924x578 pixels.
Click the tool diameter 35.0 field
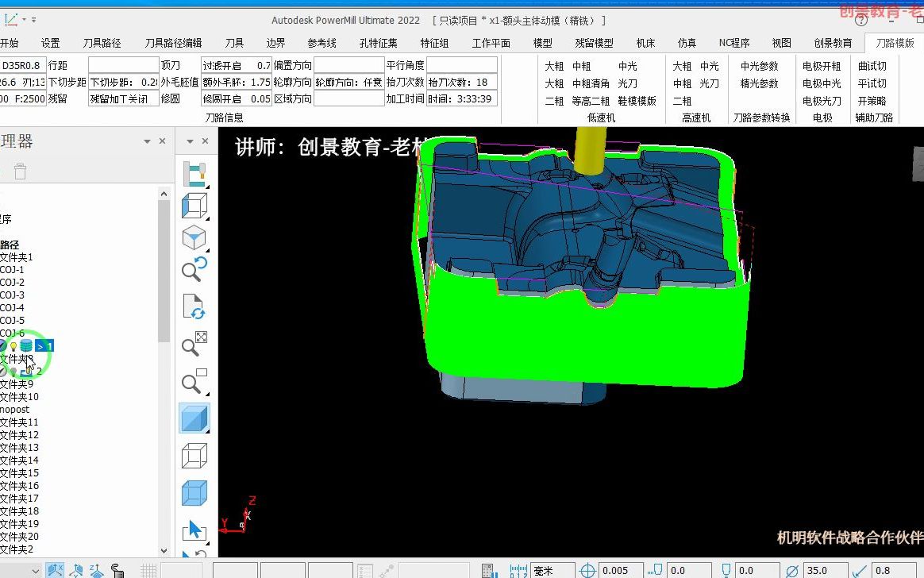826,570
